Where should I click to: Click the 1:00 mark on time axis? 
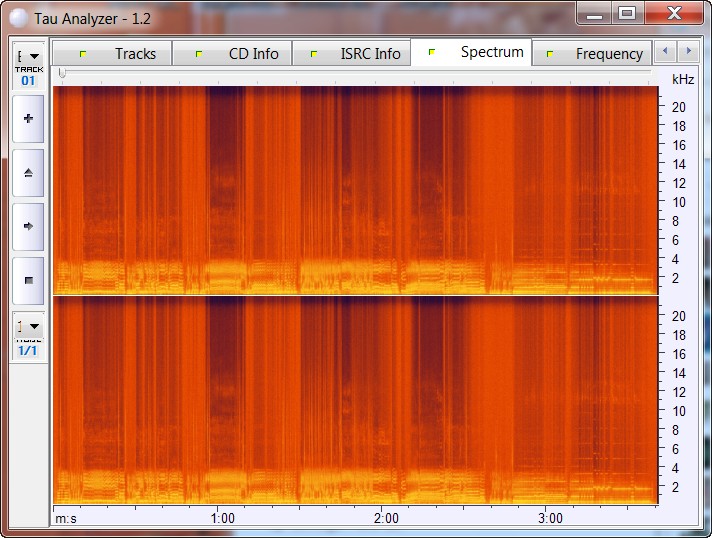222,518
